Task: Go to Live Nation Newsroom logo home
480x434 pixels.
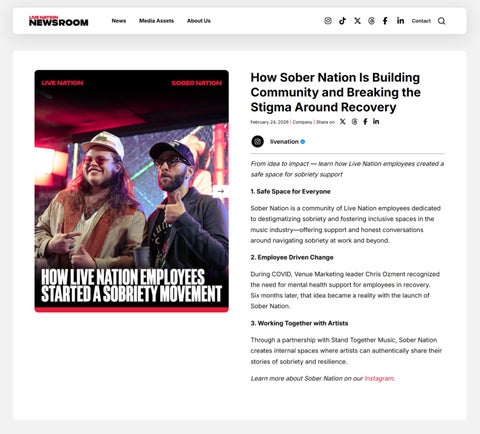Action: click(x=59, y=21)
